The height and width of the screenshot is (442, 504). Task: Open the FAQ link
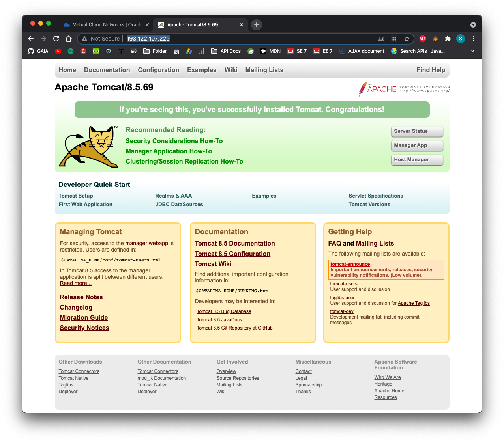click(x=335, y=244)
